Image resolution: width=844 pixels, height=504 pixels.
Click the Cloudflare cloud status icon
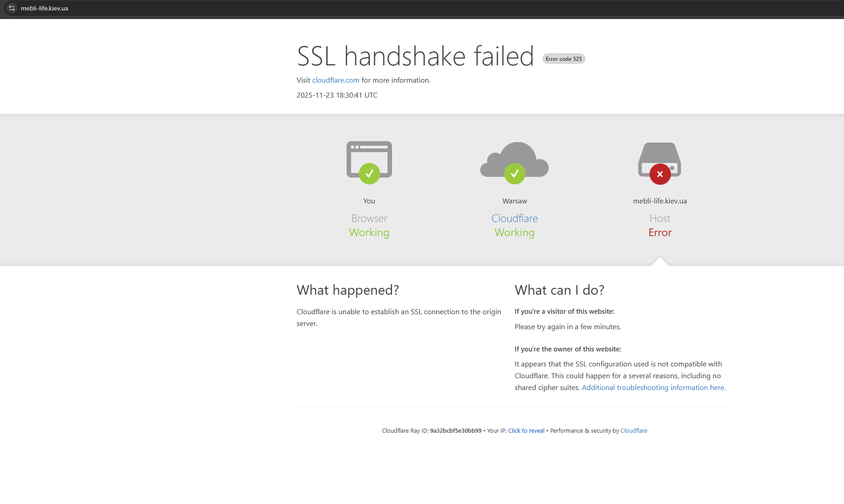(515, 163)
